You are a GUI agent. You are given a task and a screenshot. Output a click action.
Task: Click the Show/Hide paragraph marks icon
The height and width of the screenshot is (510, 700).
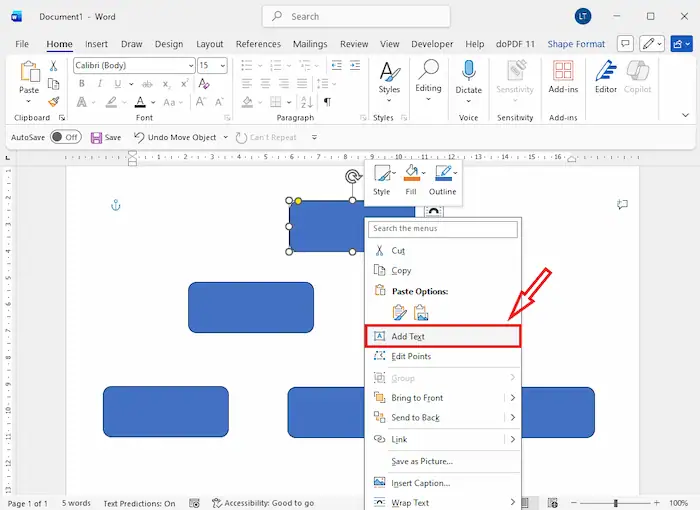point(327,102)
